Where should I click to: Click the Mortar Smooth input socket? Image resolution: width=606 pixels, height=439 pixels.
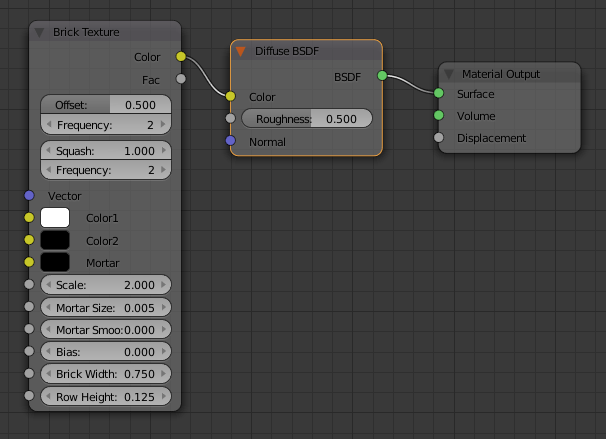pos(29,329)
